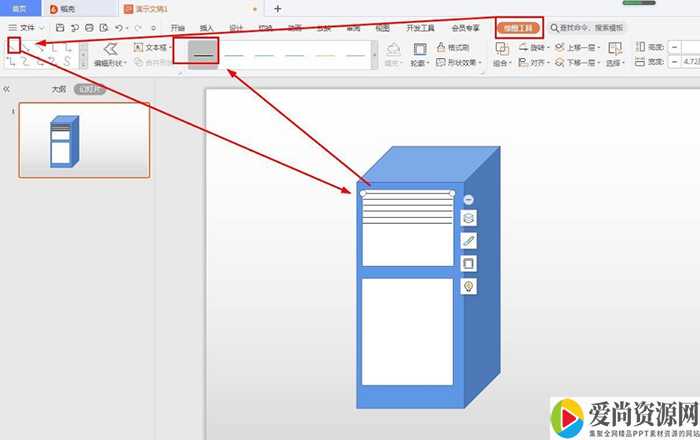Click the minus icon on floating toolbar
Viewport: 700px width, 440px height.
point(468,200)
